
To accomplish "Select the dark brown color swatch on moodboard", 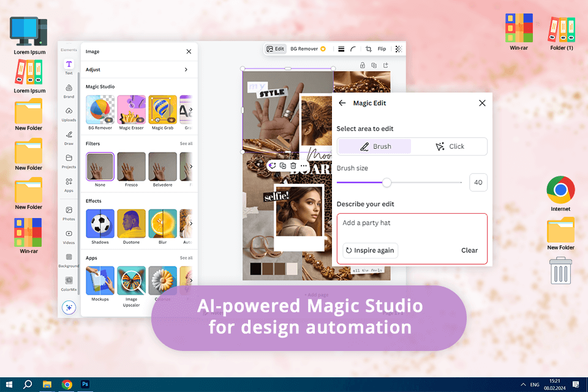I will coord(268,269).
